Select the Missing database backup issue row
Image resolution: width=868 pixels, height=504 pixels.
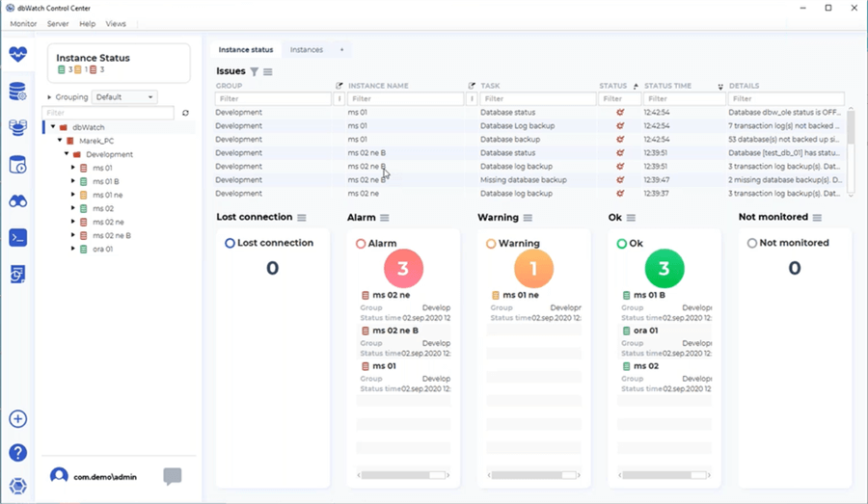(x=531, y=180)
